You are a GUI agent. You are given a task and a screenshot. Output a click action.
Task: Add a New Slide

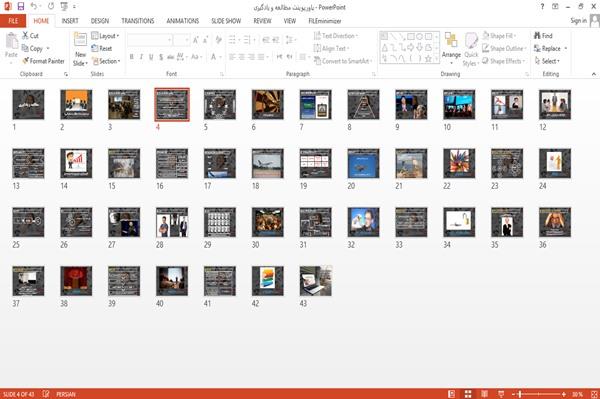coord(80,49)
